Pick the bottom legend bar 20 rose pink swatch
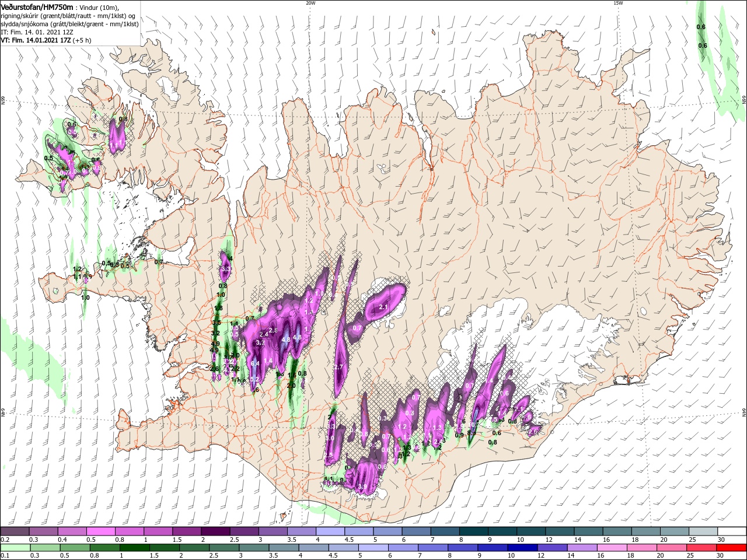 coord(672,548)
